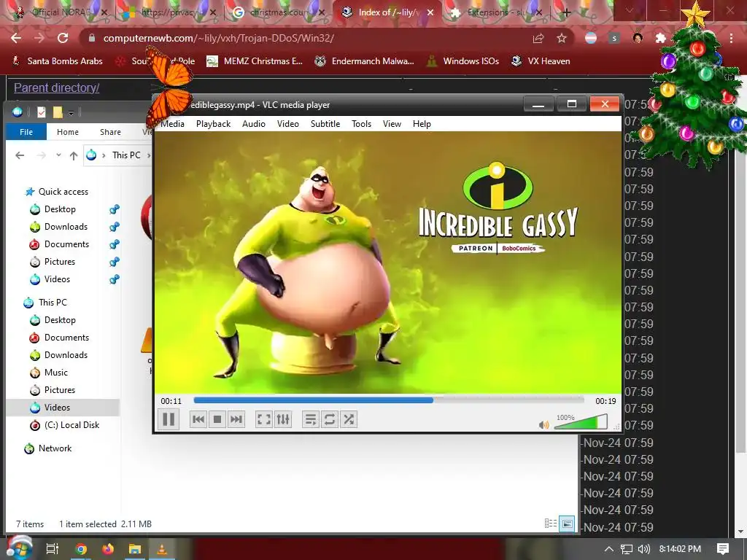Open Desktop under Quick access
Image resolution: width=747 pixels, height=560 pixels.
tap(60, 209)
